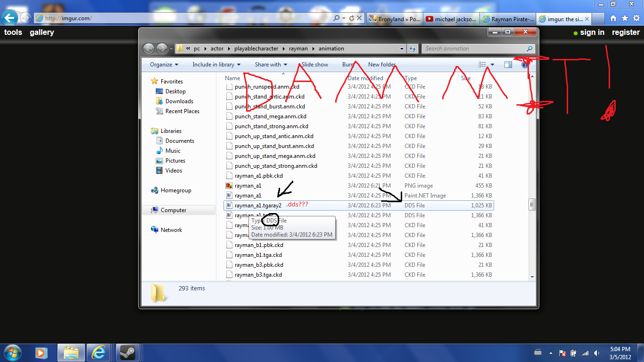
Task: Click Explorer's back navigation arrow
Action: coord(149,49)
